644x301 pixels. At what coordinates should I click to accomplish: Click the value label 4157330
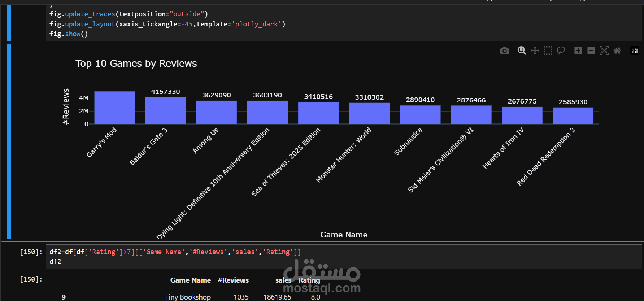[x=165, y=92]
